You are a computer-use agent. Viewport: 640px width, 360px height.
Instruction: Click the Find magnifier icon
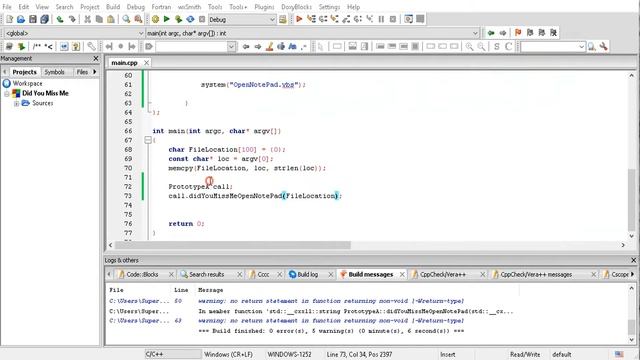coord(127,19)
